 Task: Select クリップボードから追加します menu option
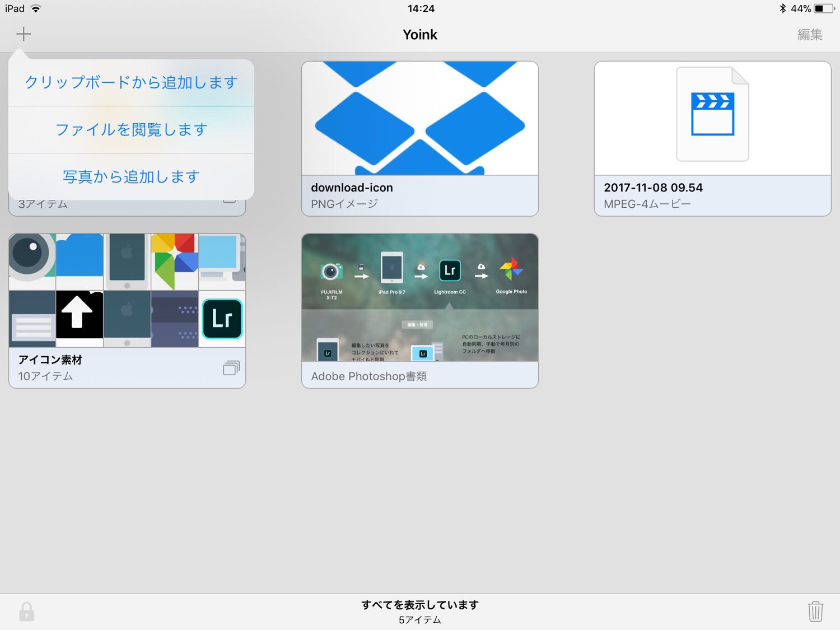(131, 82)
